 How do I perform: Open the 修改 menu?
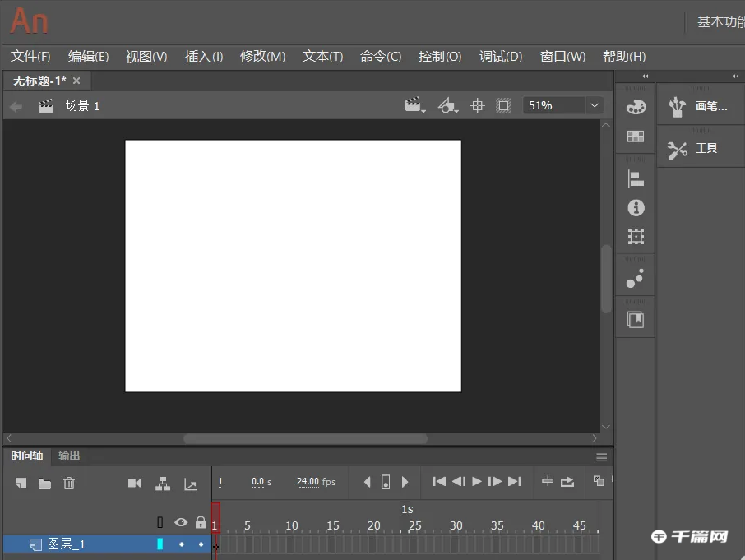click(262, 57)
